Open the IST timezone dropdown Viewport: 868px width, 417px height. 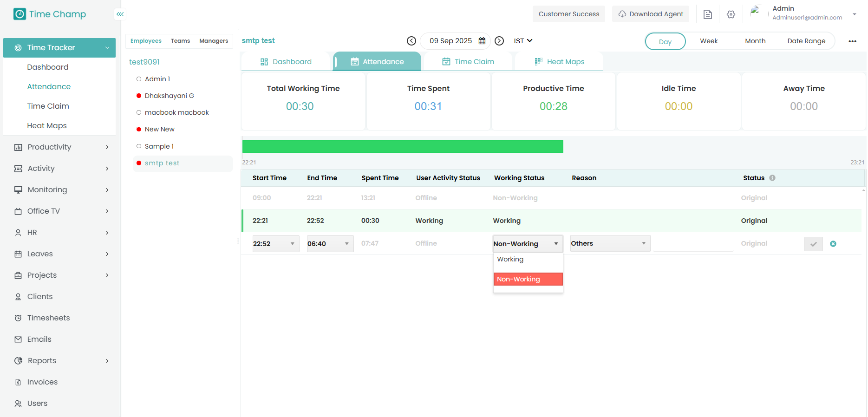523,41
